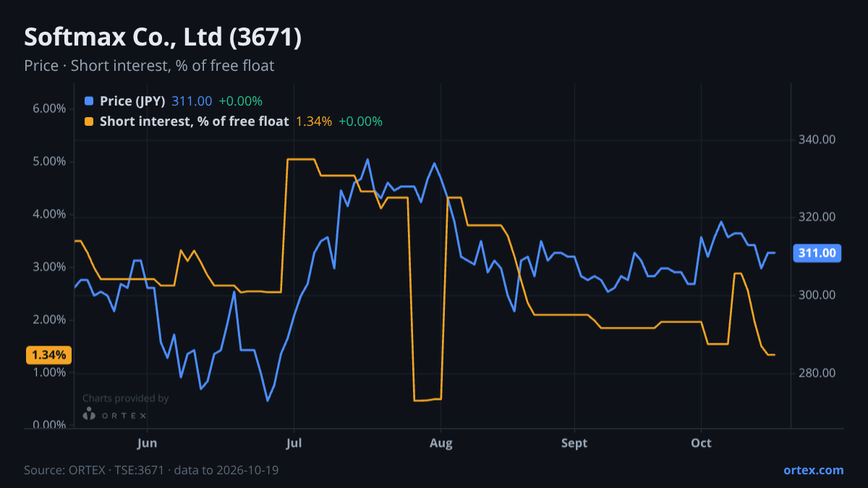Viewport: 868px width, 488px height.
Task: Click the 300.00 right axis label
Action: [817, 295]
